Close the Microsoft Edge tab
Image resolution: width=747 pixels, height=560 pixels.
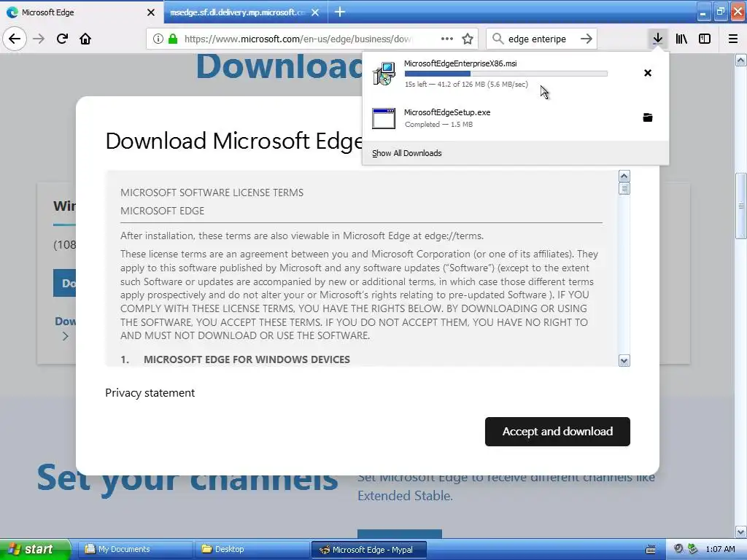coord(151,12)
